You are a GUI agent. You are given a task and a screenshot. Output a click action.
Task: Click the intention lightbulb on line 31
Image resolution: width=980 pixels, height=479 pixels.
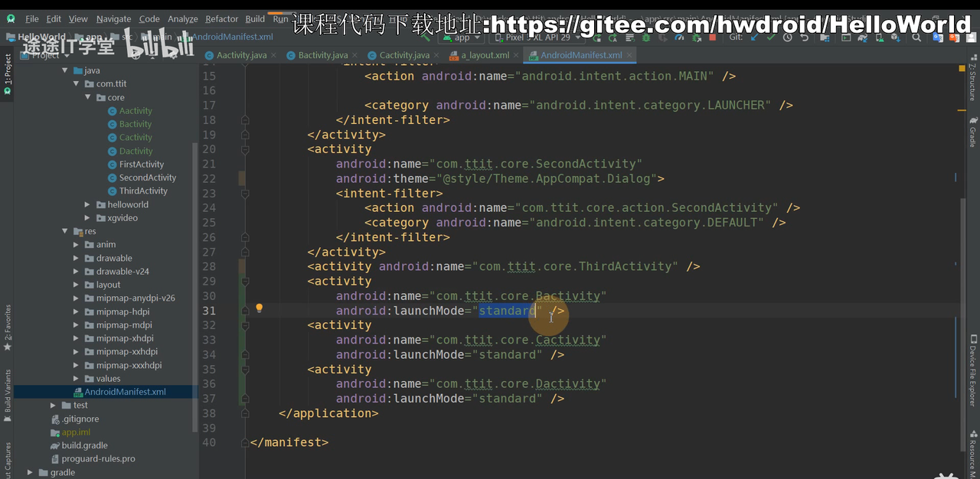[x=259, y=308]
